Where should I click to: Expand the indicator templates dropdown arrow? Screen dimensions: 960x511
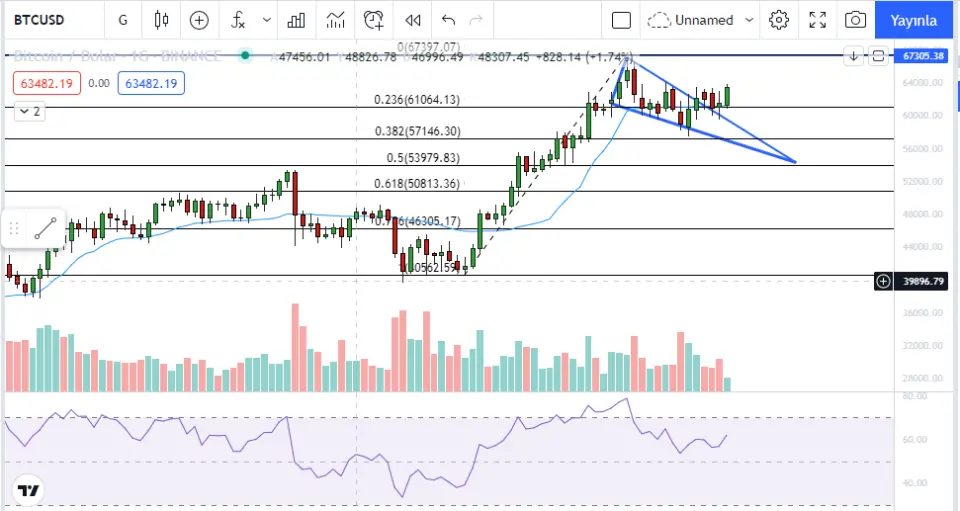[266, 20]
